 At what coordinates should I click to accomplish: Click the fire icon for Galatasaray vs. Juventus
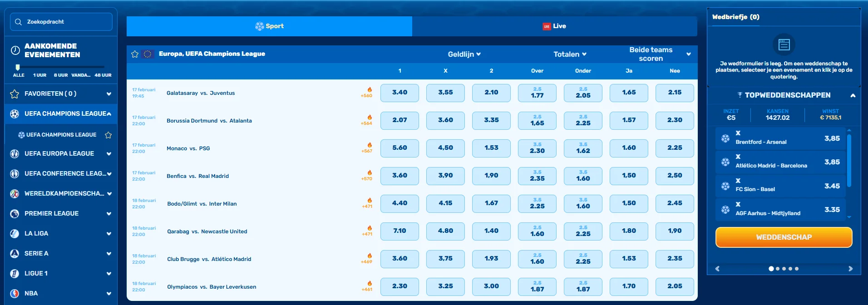point(370,89)
